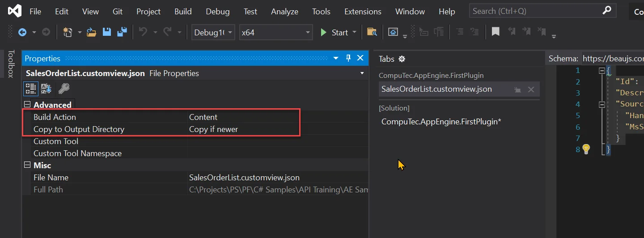Collapse the Advanced properties category

(27, 105)
